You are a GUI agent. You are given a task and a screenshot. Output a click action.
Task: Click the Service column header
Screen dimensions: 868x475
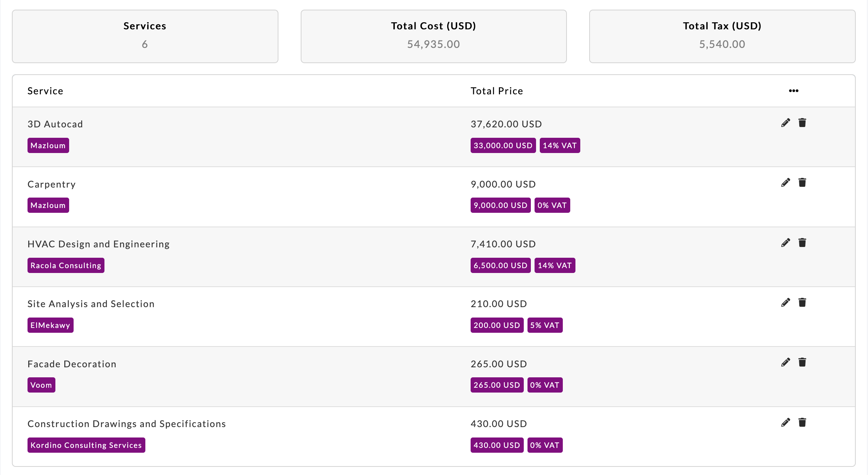click(x=45, y=91)
